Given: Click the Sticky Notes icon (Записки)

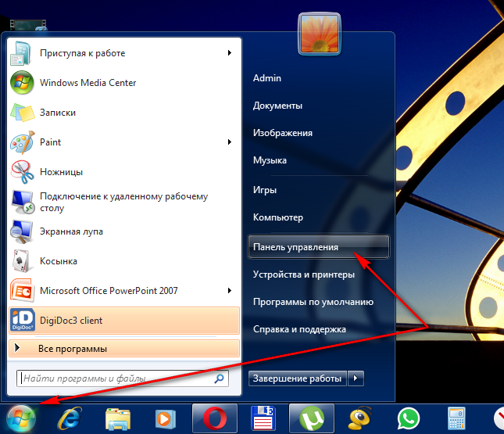Looking at the screenshot, I should pyautogui.click(x=22, y=113).
